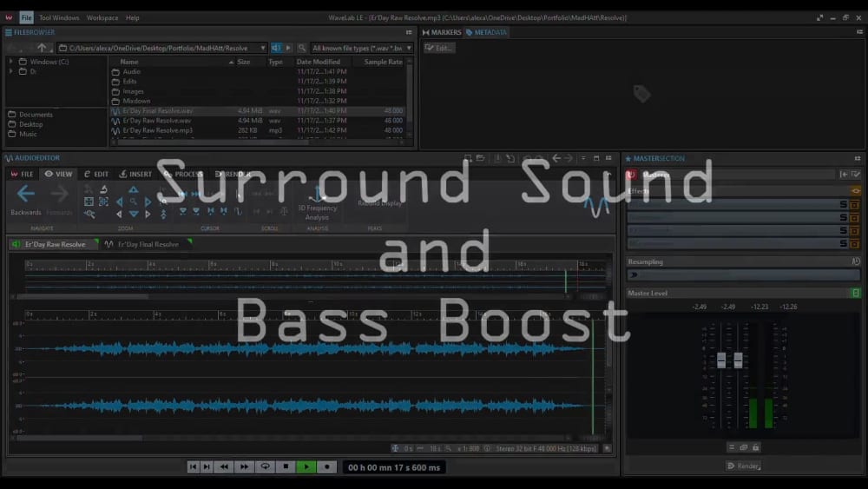
Task: Click the right master level fader handle
Action: (738, 360)
